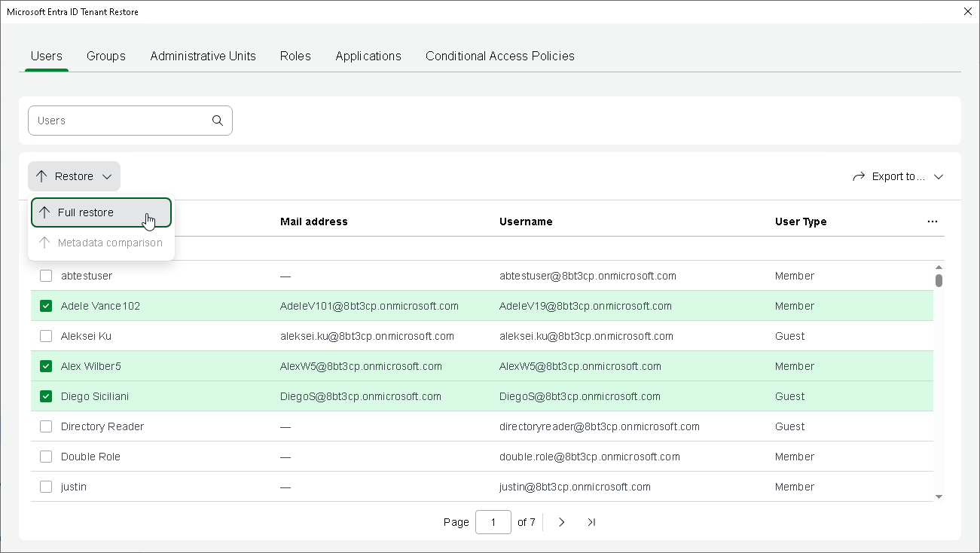
Task: Open column options ellipsis menu
Action: [x=933, y=222]
